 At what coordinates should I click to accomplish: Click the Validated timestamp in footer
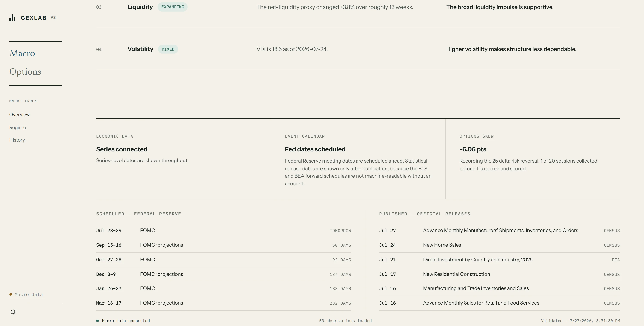coord(580,321)
